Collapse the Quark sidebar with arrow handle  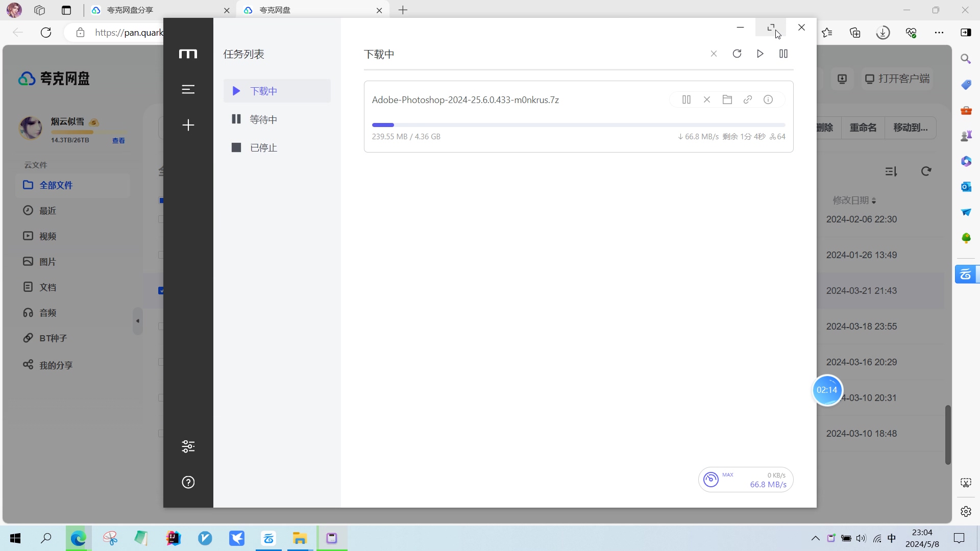click(137, 321)
